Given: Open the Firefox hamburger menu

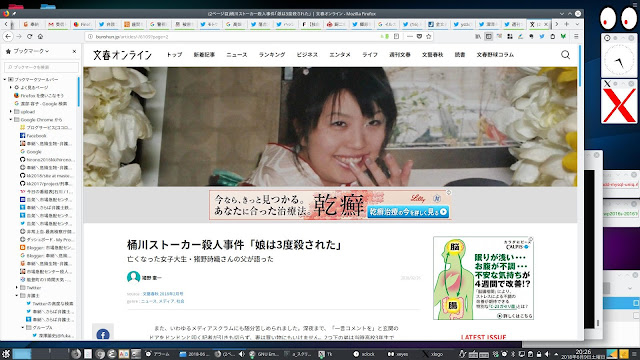Looking at the screenshot, I should coord(576,36).
